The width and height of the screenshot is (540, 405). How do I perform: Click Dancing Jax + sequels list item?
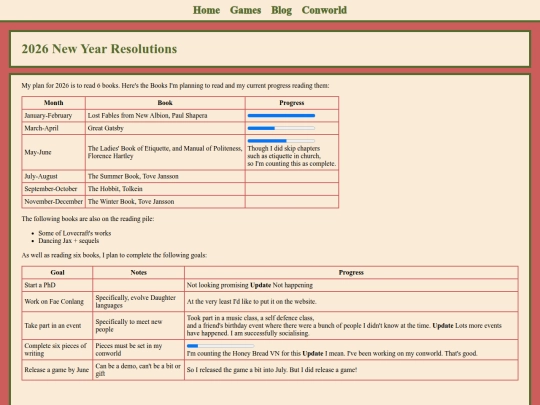(x=69, y=241)
